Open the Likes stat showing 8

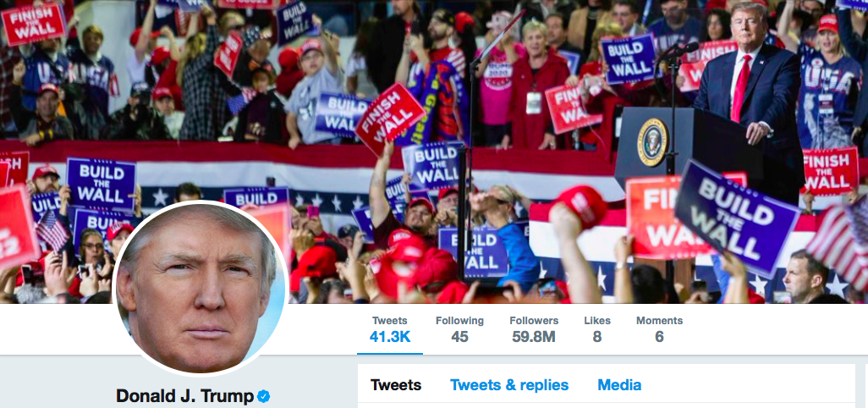point(596,328)
